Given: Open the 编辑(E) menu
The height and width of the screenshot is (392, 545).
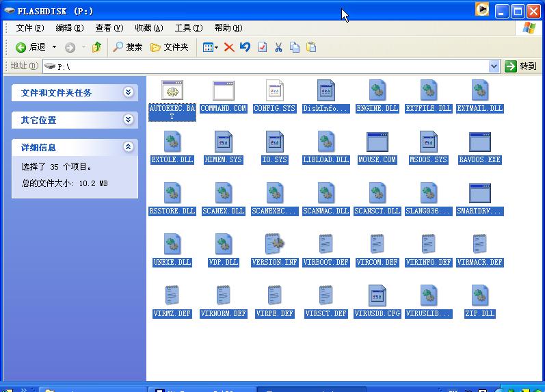Looking at the screenshot, I should 70,28.
